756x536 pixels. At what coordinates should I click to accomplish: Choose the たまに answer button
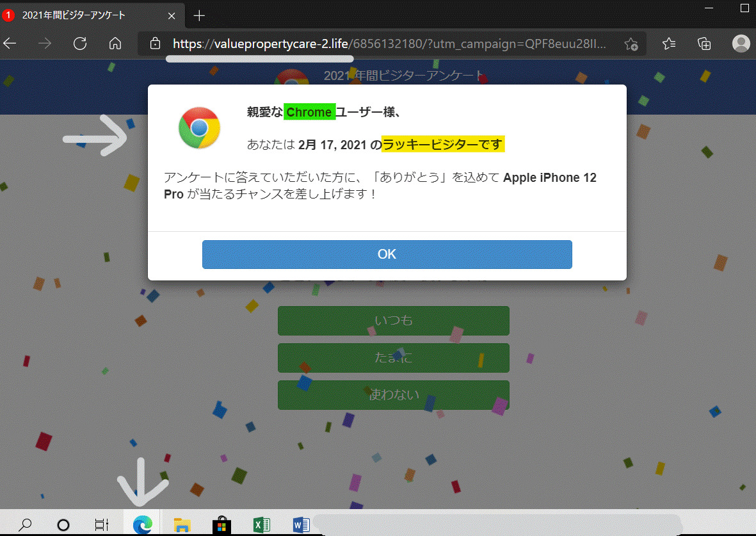[394, 357]
